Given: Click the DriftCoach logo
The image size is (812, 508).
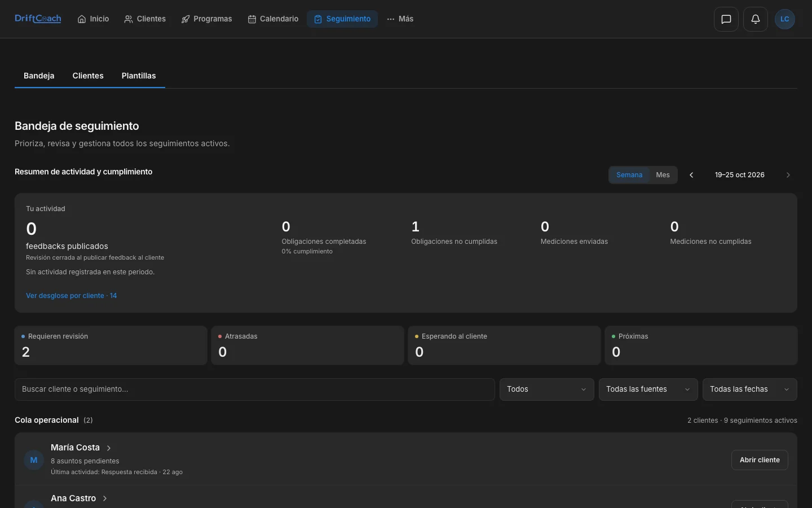Looking at the screenshot, I should [38, 19].
